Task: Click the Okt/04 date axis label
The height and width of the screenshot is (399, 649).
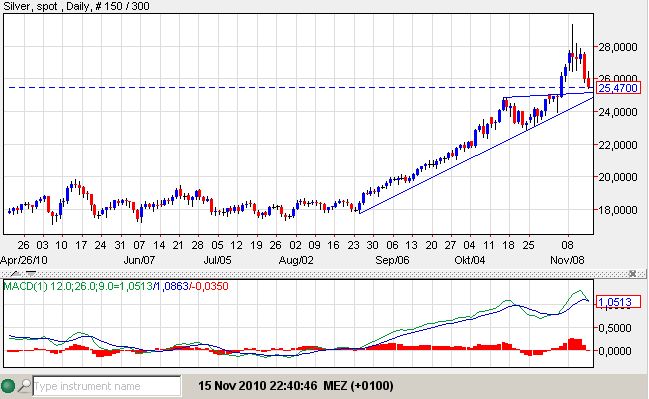Action: [x=469, y=260]
